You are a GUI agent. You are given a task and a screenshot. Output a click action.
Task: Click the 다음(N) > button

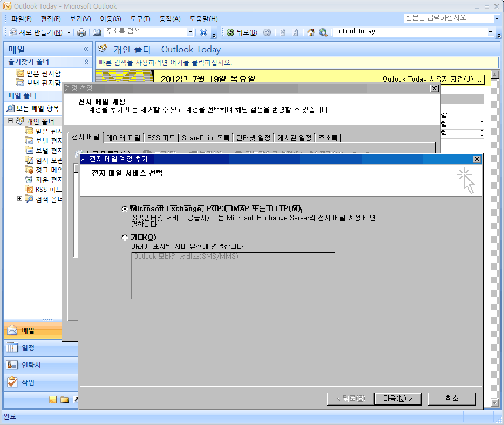pyautogui.click(x=398, y=399)
